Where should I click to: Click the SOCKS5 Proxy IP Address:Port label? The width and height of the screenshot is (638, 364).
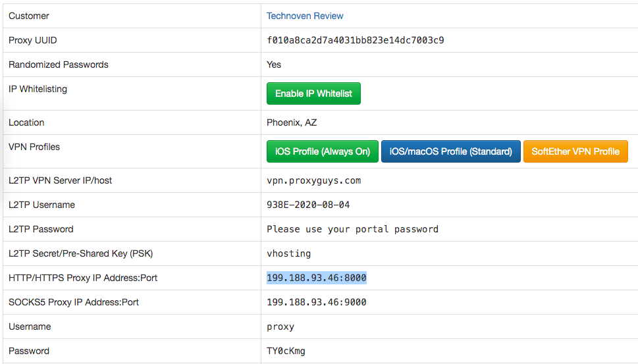click(74, 302)
